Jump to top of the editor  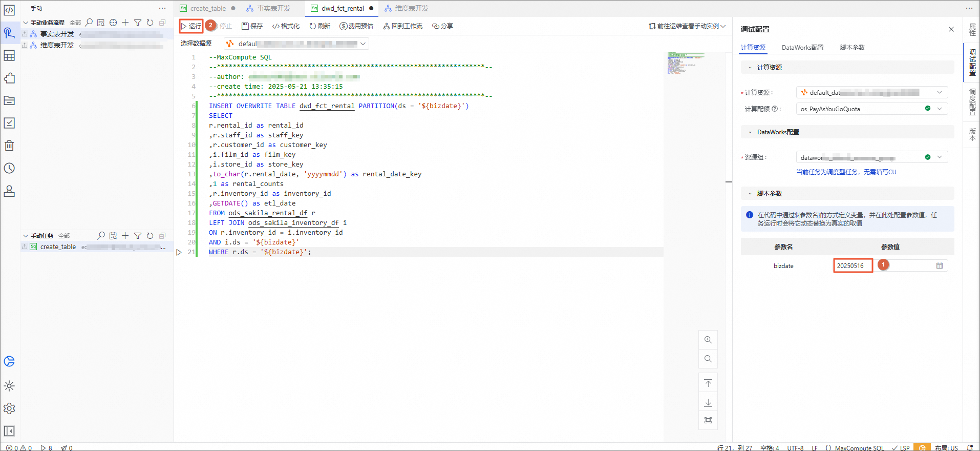point(708,383)
